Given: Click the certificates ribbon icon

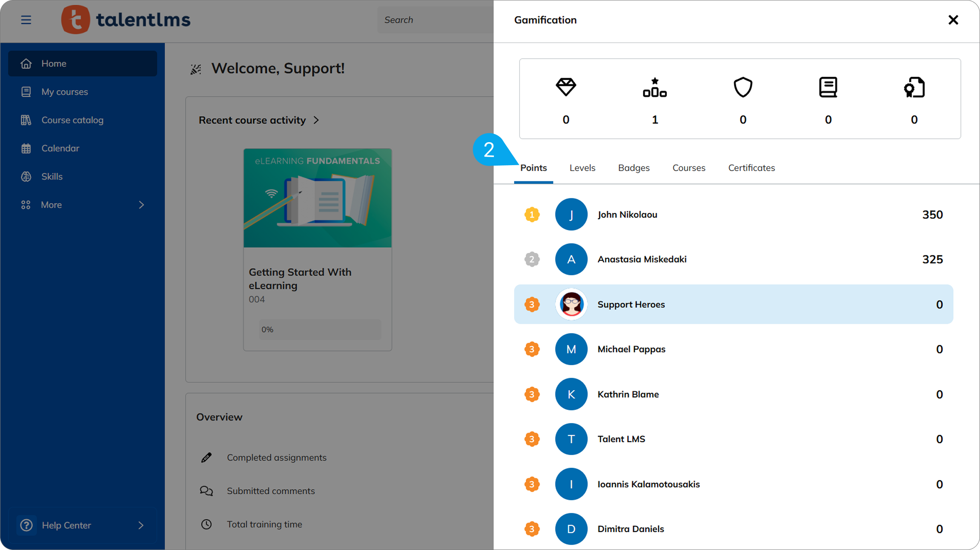Looking at the screenshot, I should 914,87.
